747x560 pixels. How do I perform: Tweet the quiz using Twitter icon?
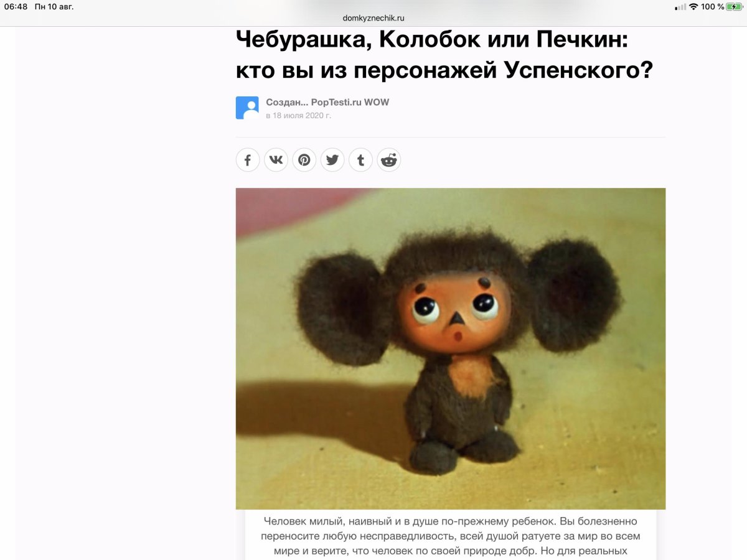(x=332, y=161)
